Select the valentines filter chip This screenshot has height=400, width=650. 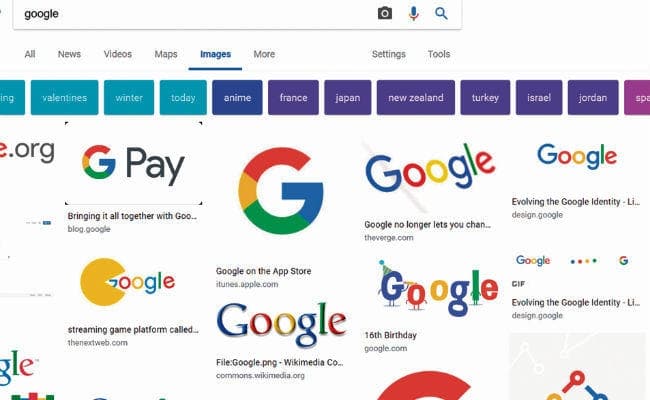pyautogui.click(x=65, y=97)
